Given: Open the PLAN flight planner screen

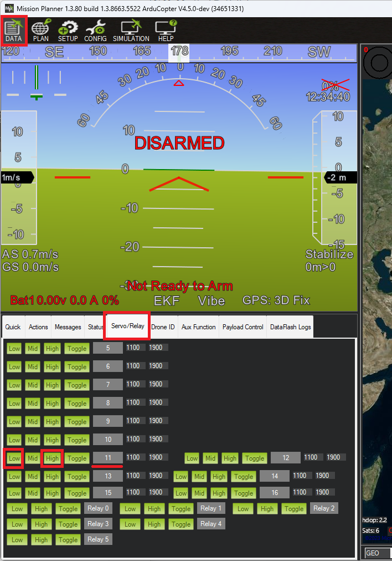Looking at the screenshot, I should (x=41, y=31).
